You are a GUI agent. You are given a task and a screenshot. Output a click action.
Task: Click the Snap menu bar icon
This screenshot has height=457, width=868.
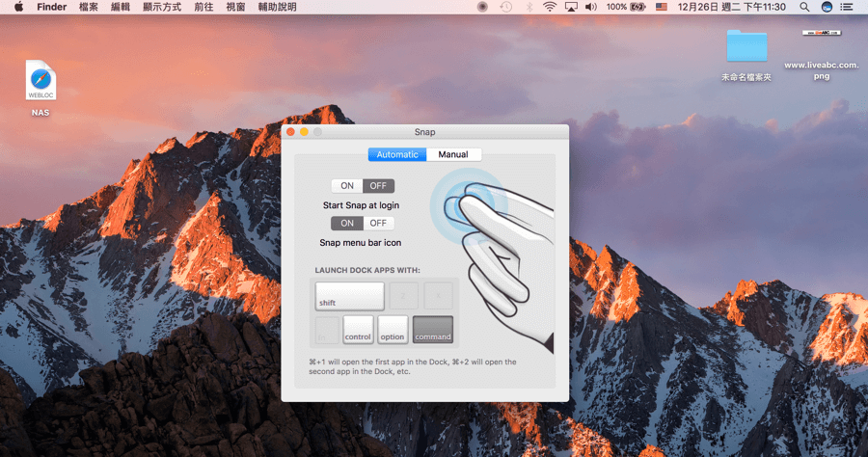click(482, 7)
